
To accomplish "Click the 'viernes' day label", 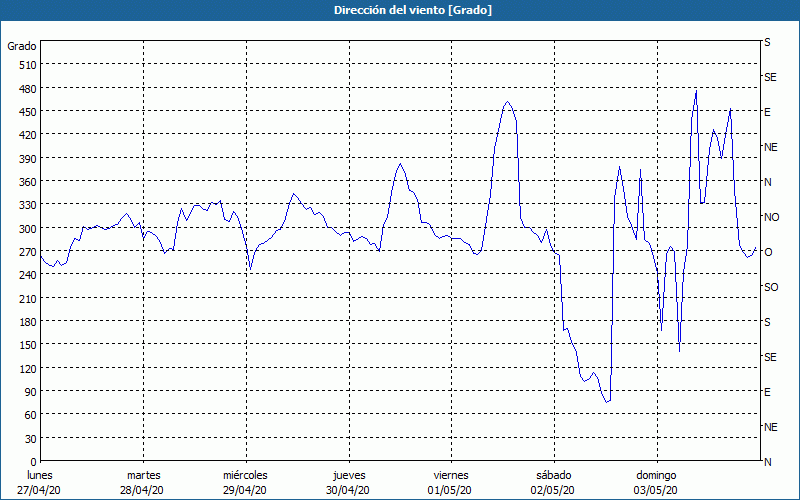I will coord(451,476).
